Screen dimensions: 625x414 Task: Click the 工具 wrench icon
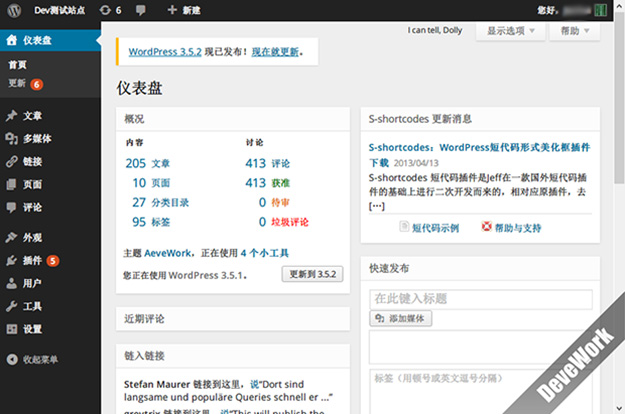[x=12, y=306]
